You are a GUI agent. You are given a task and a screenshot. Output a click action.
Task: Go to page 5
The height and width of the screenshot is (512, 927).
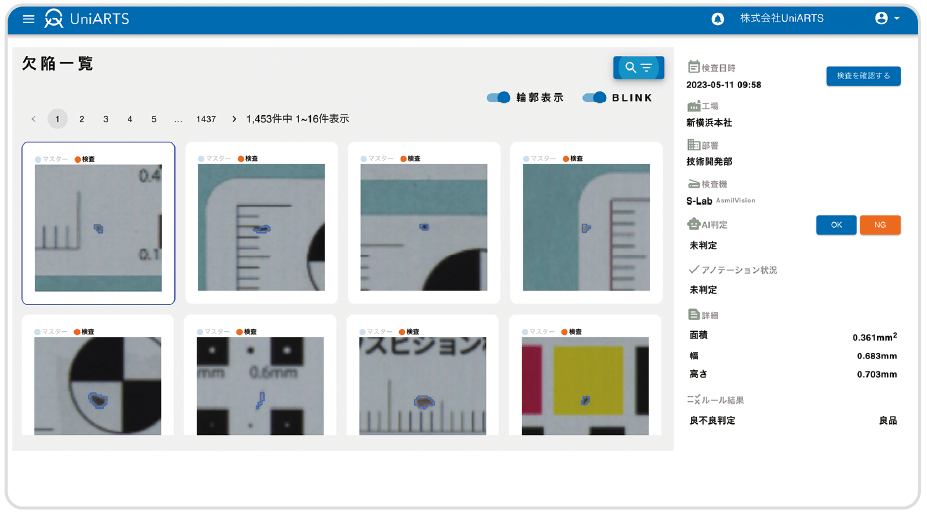(154, 119)
